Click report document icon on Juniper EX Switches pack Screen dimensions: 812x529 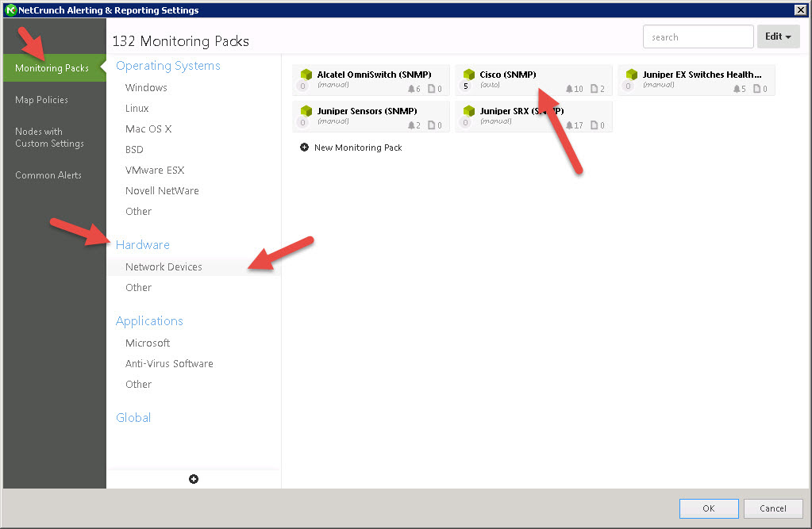point(756,89)
